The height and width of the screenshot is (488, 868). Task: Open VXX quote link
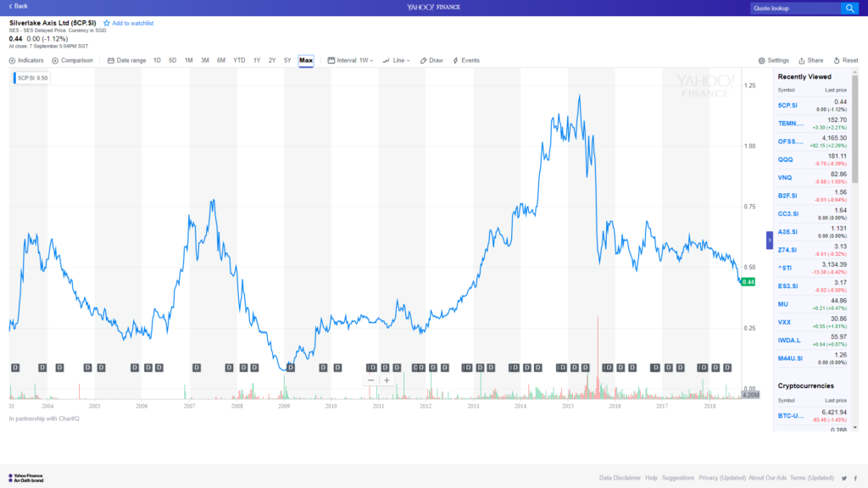tap(784, 322)
